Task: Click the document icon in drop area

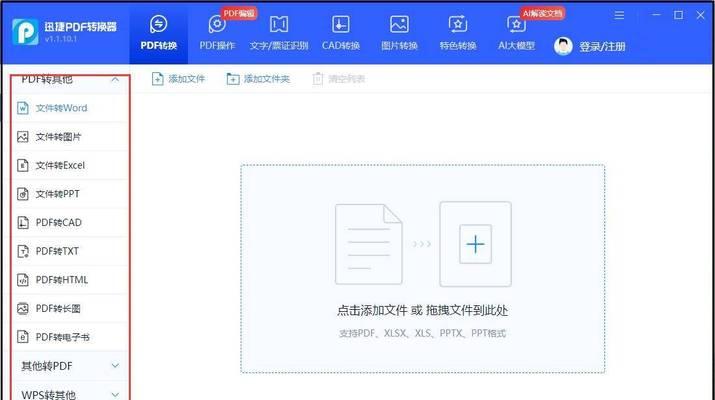Action: point(368,244)
